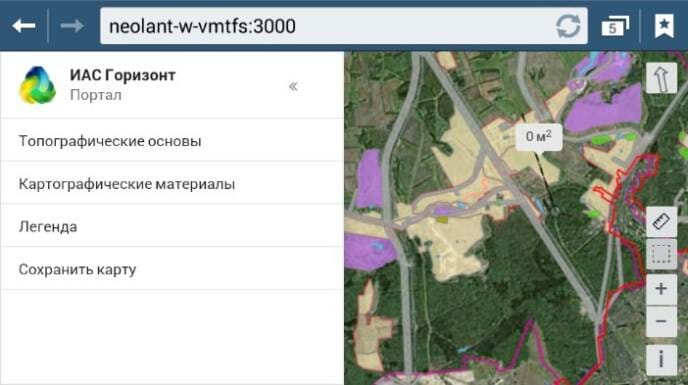Click the ИАС Горизонт portal logo
This screenshot has width=688, height=385.
[x=37, y=85]
